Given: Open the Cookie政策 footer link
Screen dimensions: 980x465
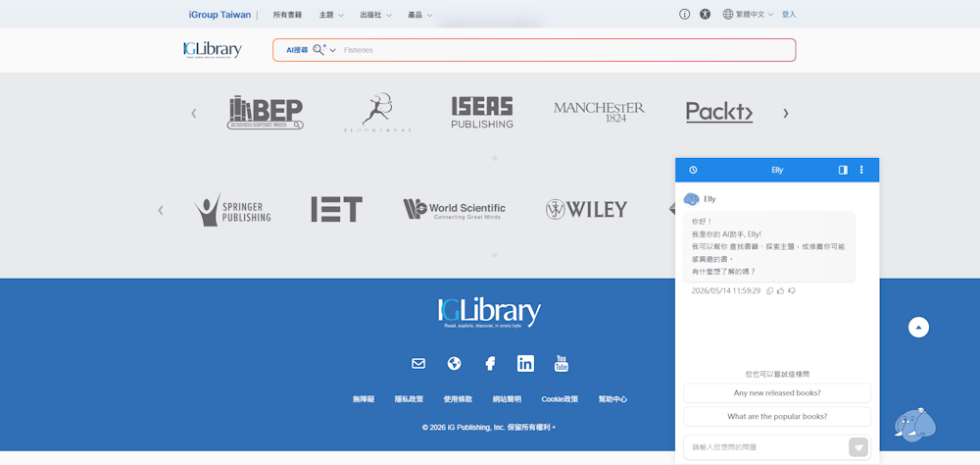Looking at the screenshot, I should tap(560, 399).
